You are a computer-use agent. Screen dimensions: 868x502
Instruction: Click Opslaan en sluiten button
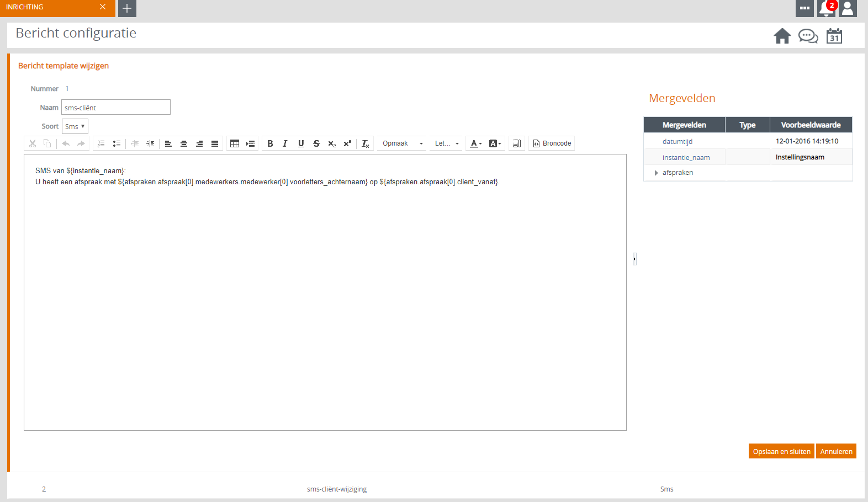point(781,451)
